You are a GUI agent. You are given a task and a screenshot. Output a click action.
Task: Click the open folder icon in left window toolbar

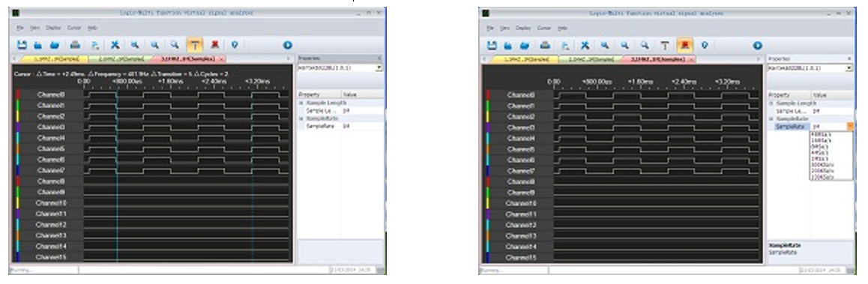pyautogui.click(x=55, y=45)
